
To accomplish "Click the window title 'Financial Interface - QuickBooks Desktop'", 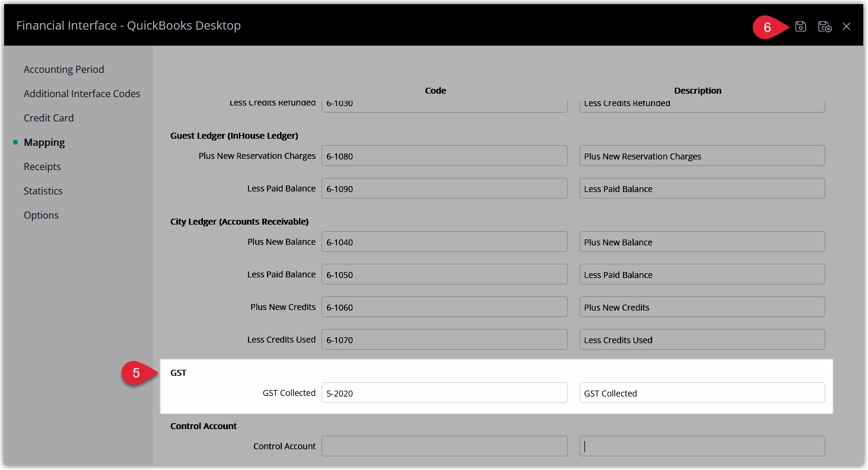I will (129, 25).
